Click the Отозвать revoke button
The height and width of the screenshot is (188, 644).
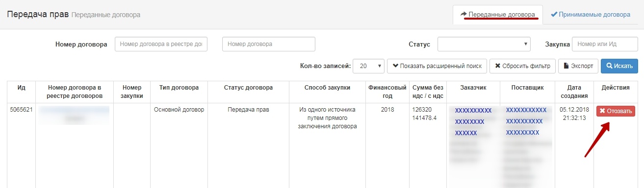pyautogui.click(x=616, y=111)
